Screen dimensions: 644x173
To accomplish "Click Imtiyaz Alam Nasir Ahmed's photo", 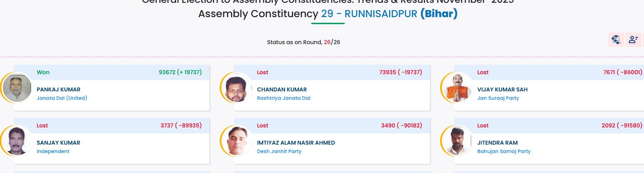I will [x=237, y=141].
